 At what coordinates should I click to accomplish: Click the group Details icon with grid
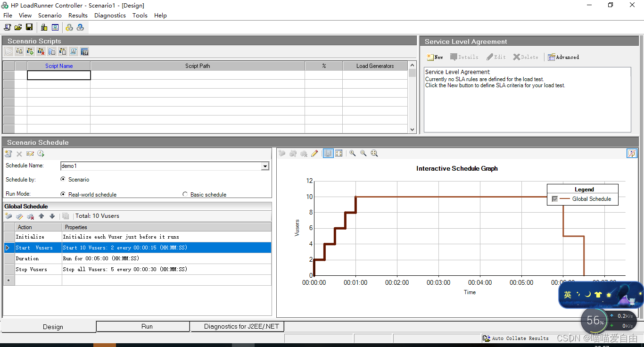[63, 51]
